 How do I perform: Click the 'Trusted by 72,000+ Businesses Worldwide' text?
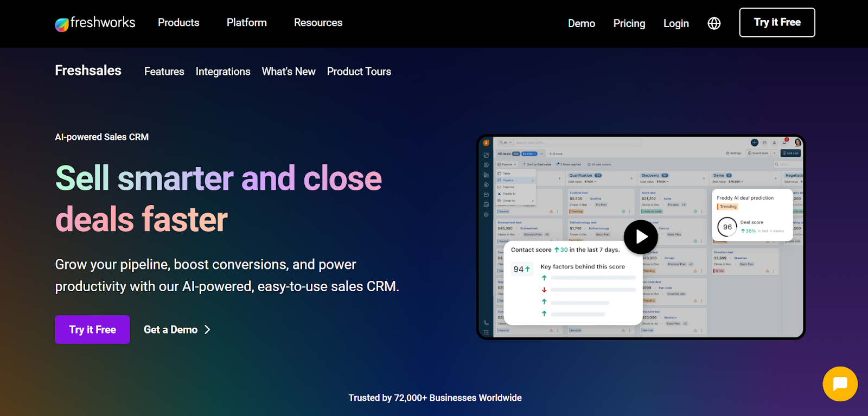435,398
